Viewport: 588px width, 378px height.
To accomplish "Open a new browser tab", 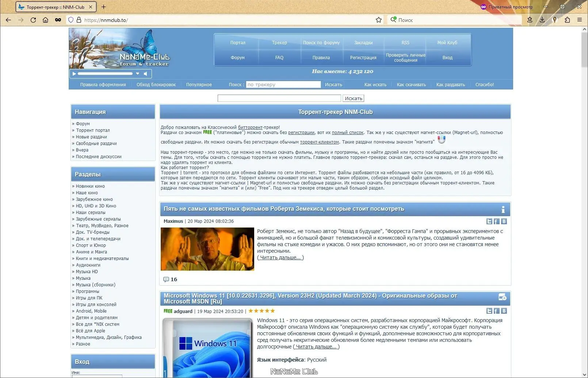I will pos(104,7).
